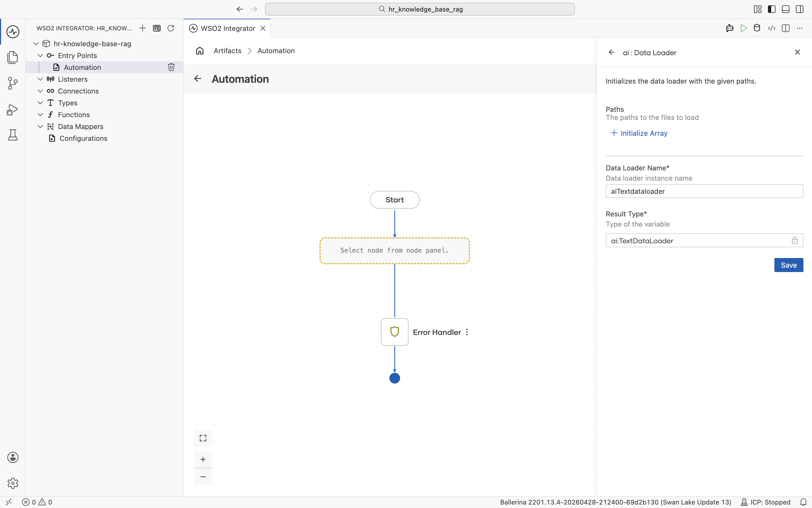Split the editor right

point(785,28)
